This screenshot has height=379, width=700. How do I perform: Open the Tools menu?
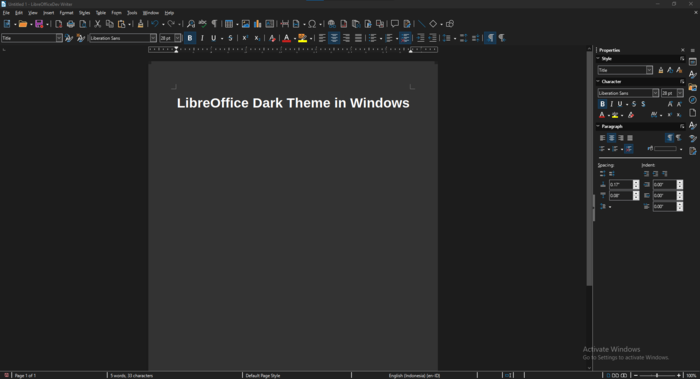click(132, 13)
